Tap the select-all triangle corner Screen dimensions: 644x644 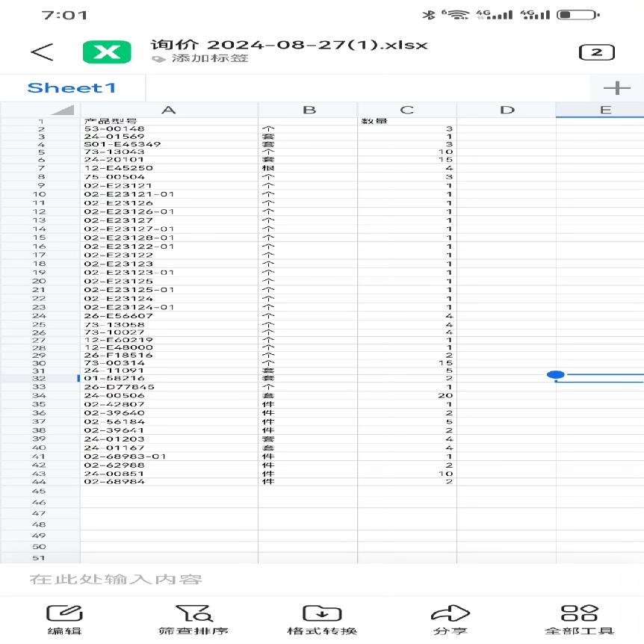click(x=63, y=110)
